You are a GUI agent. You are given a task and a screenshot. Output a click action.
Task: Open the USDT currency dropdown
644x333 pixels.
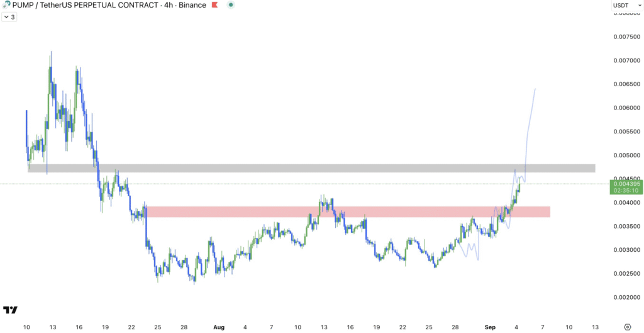pos(627,5)
